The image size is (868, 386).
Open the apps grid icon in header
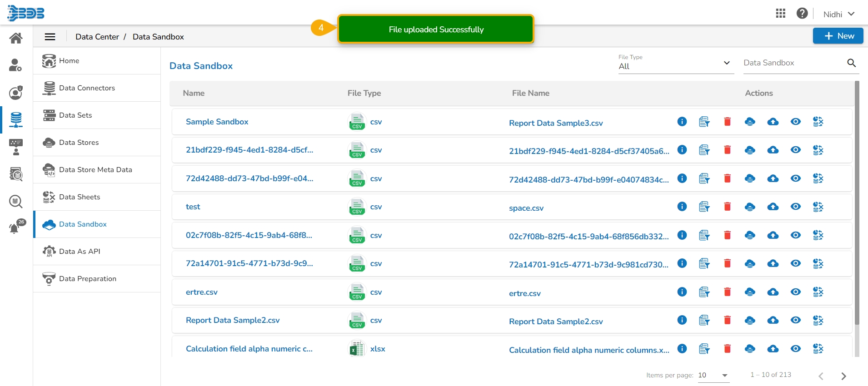point(780,14)
